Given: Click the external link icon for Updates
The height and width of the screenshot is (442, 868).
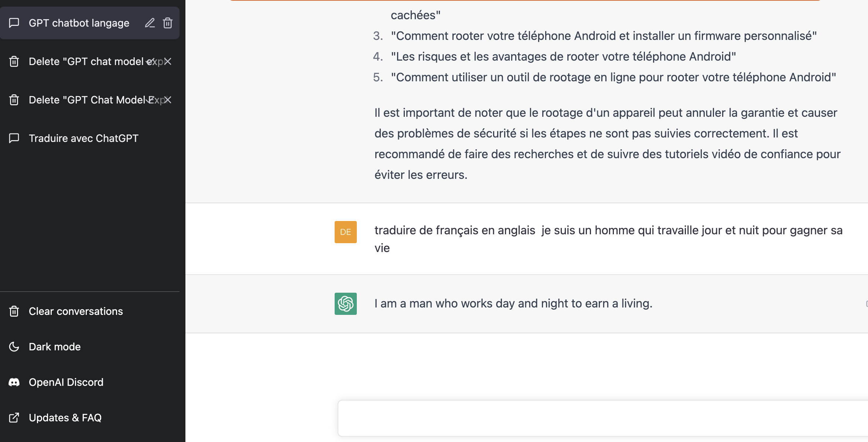Looking at the screenshot, I should (x=14, y=418).
